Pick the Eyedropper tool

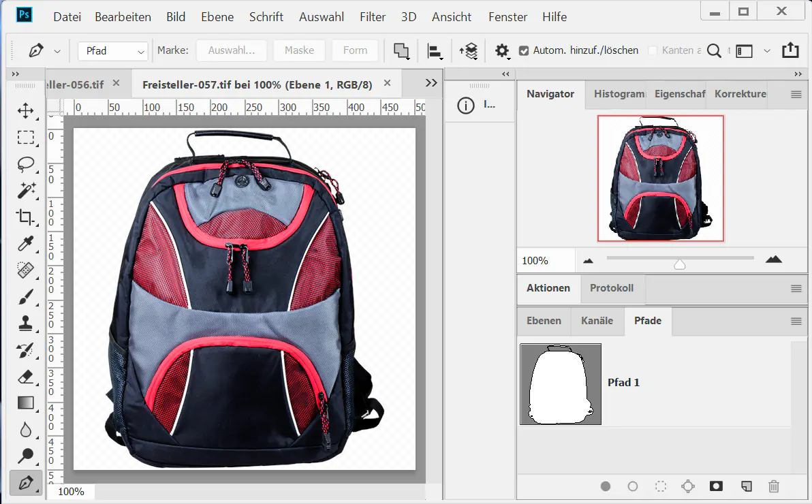click(26, 244)
